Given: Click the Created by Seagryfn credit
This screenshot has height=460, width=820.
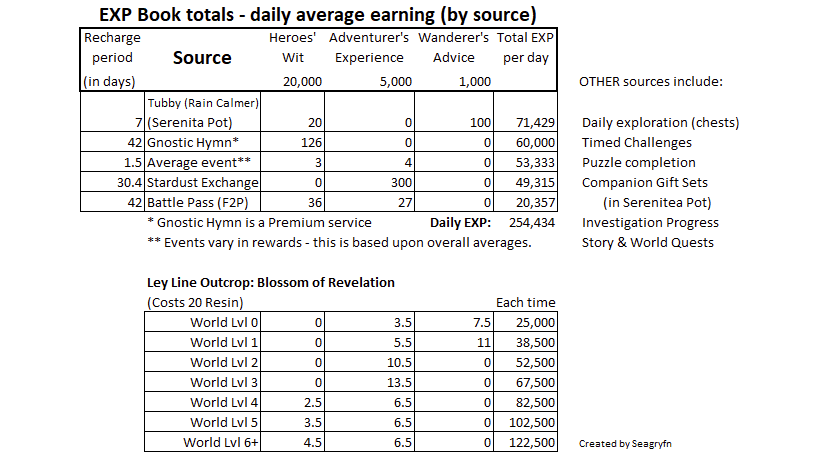Looking at the screenshot, I should 622,443.
